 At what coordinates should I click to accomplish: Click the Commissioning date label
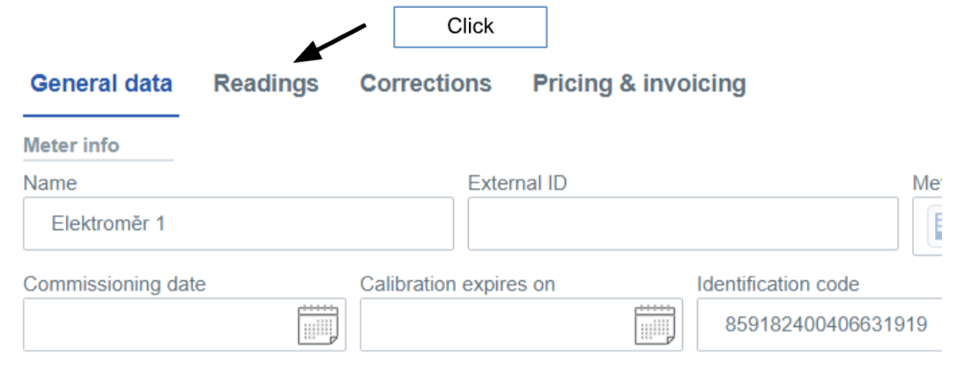click(x=115, y=285)
